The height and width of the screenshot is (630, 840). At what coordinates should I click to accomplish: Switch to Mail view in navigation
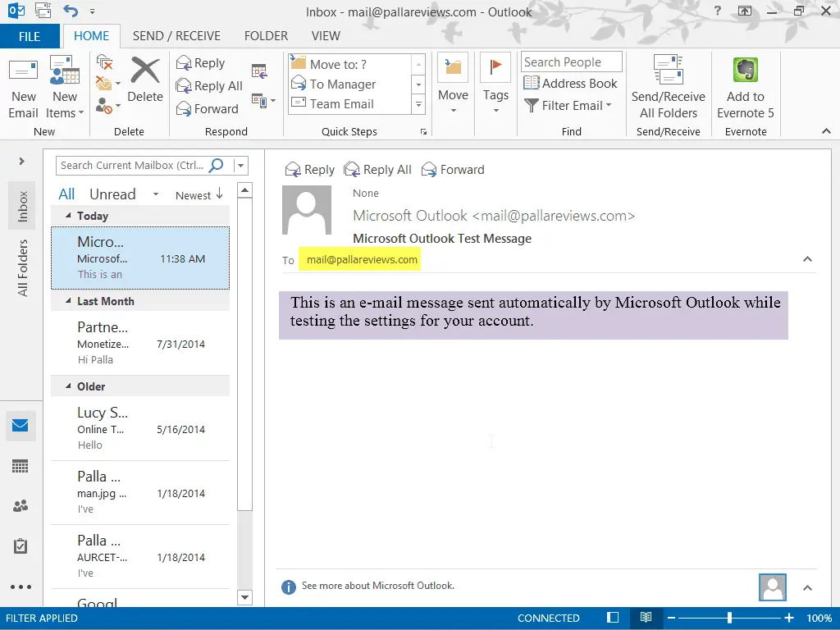click(21, 426)
